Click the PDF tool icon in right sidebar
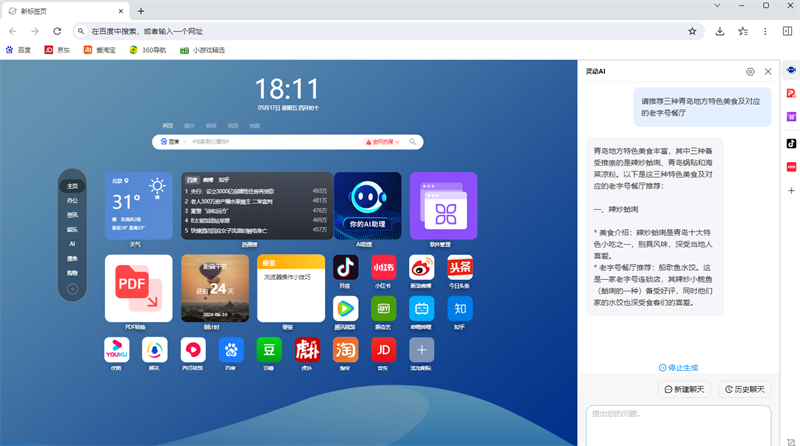The image size is (800, 446). click(791, 93)
